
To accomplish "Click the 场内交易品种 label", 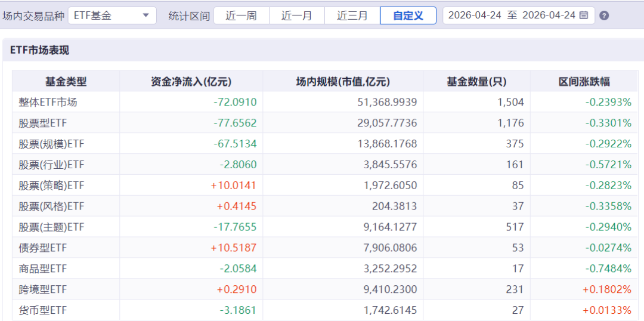I will click(33, 16).
